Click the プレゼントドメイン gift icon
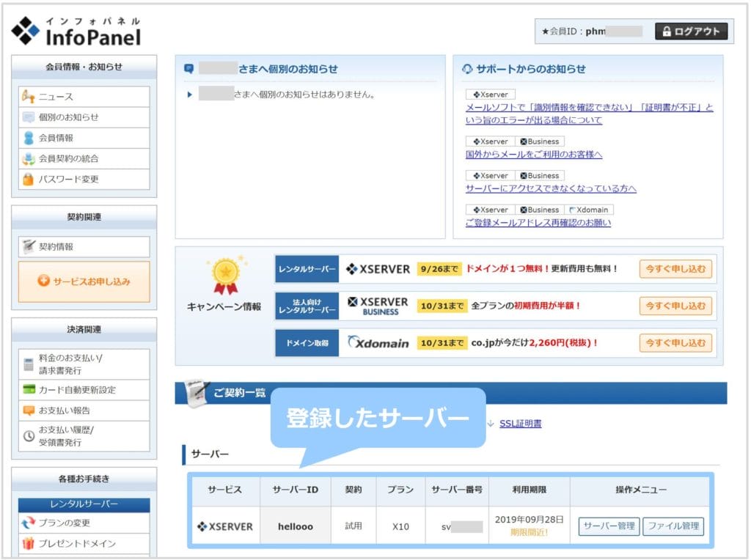Image resolution: width=751 pixels, height=560 pixels. 29,543
